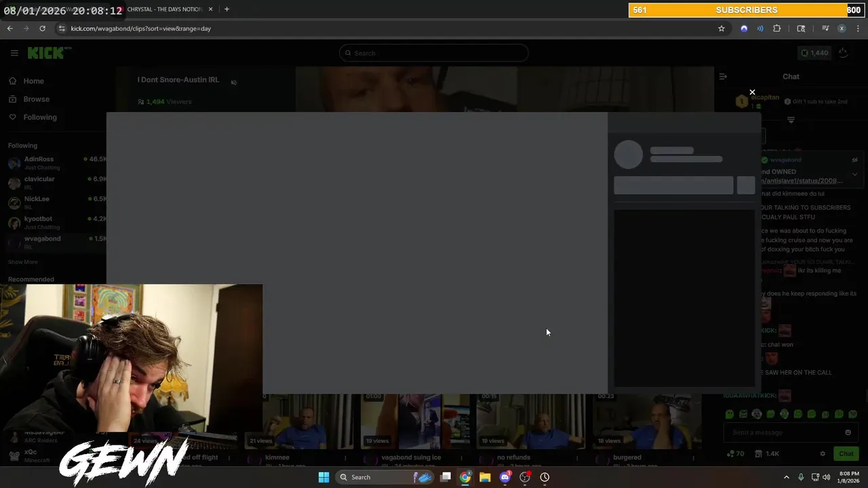Open AdinRoss channel from Following list
Screen dimensions: 868x488
[x=57, y=163]
